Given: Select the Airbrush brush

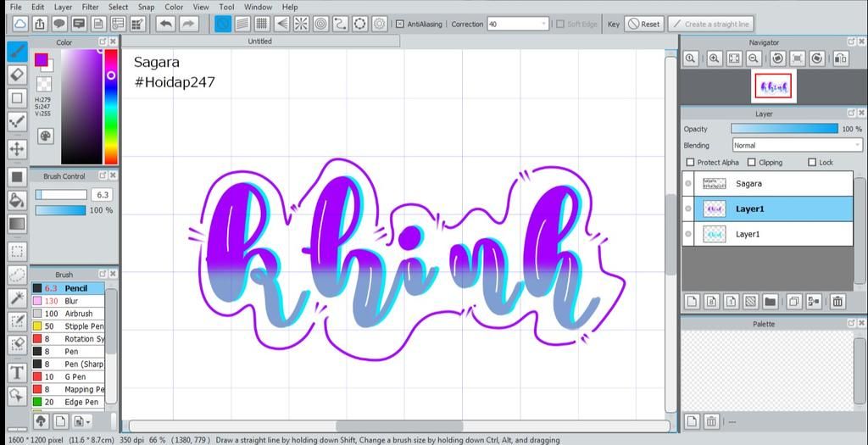Looking at the screenshot, I should click(x=68, y=314).
